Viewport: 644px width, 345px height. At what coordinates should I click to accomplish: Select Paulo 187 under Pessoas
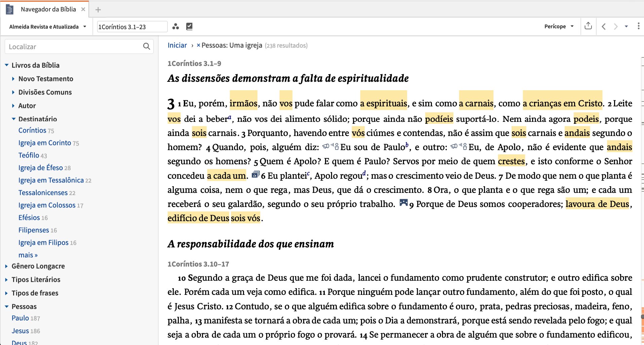pyautogui.click(x=26, y=318)
